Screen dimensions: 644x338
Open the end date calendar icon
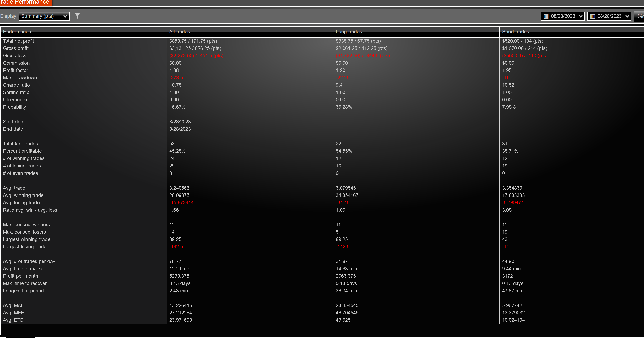click(592, 16)
